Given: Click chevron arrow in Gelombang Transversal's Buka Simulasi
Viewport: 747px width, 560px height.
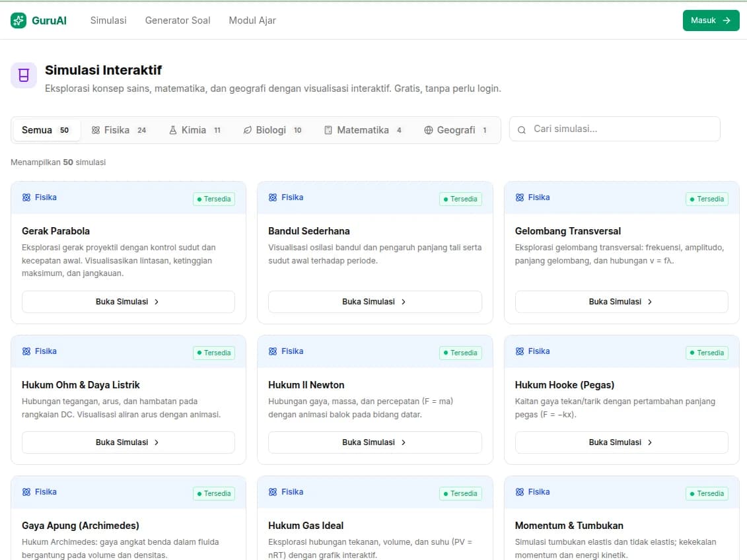Looking at the screenshot, I should 650,302.
